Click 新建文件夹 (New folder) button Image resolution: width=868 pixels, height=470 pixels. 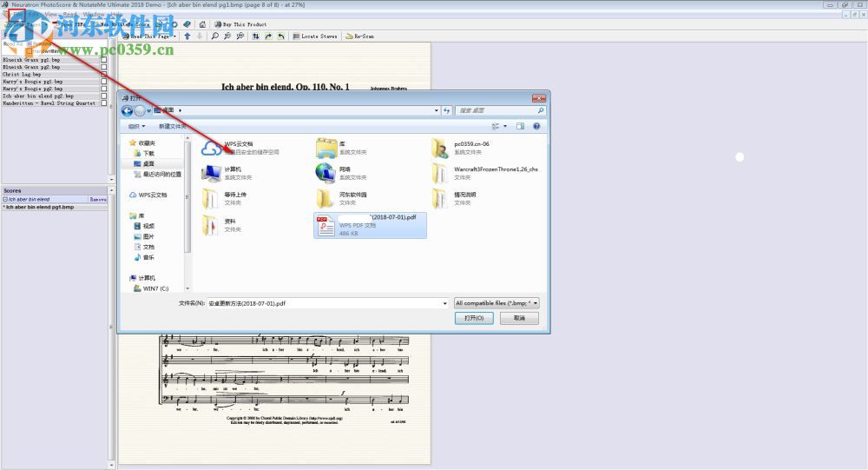172,126
